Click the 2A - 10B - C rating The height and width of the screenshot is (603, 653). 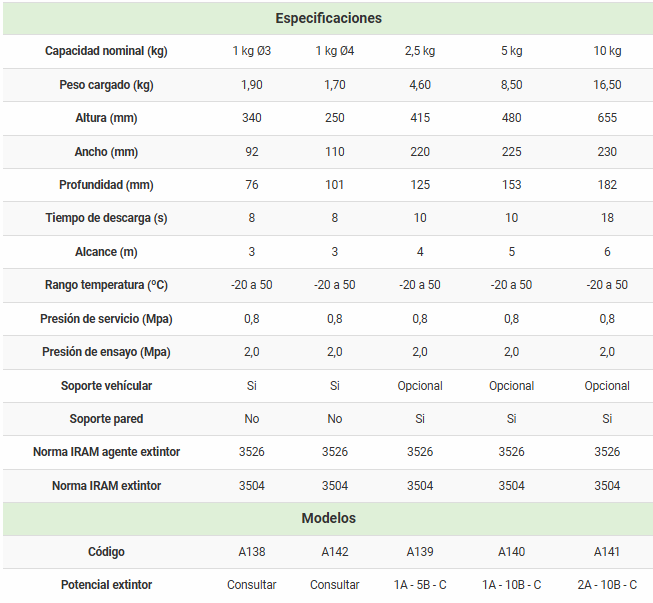pos(607,585)
